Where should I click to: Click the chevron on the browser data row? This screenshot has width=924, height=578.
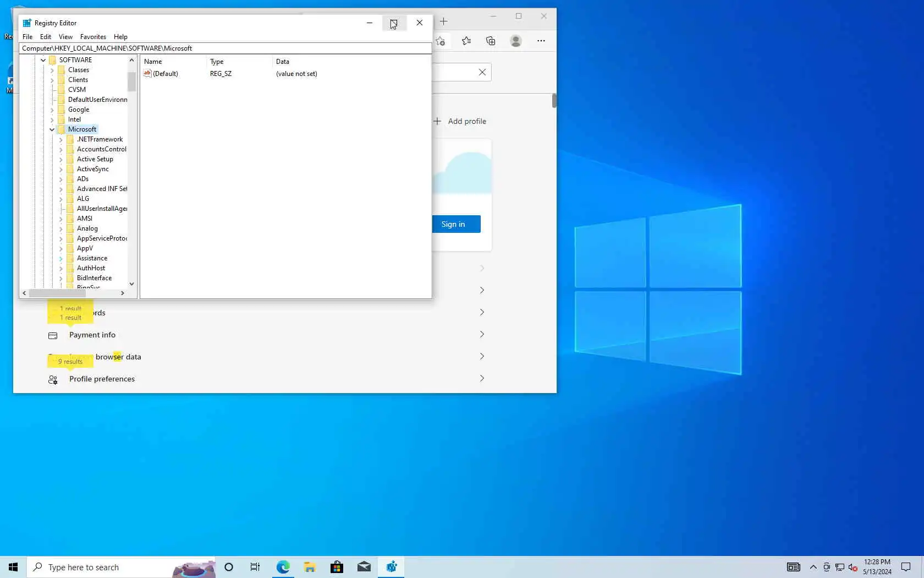[482, 356]
